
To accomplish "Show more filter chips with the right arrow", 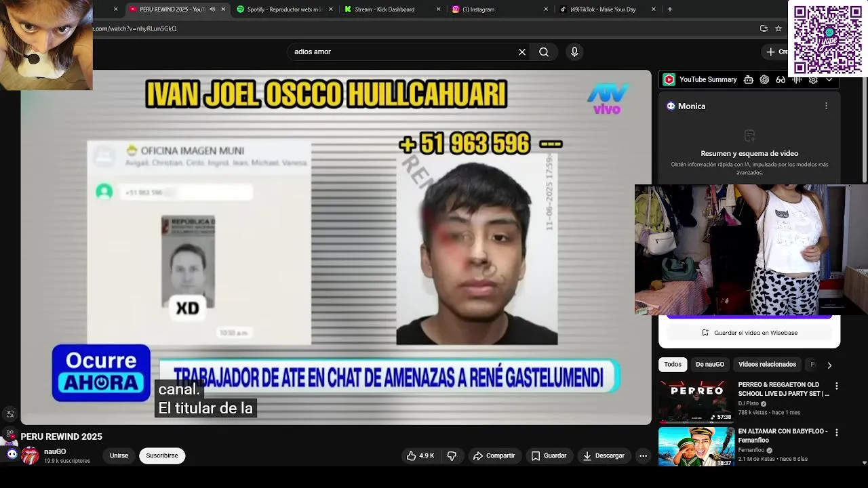I will [x=829, y=365].
